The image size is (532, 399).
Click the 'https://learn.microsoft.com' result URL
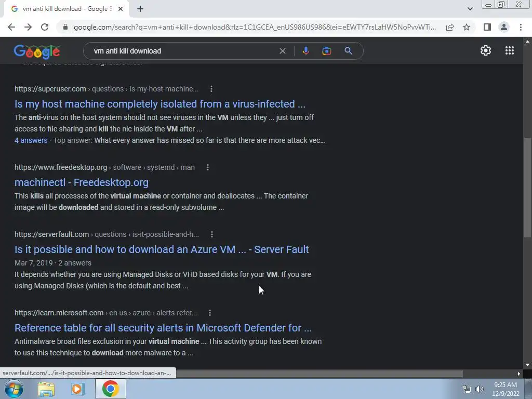pos(59,313)
